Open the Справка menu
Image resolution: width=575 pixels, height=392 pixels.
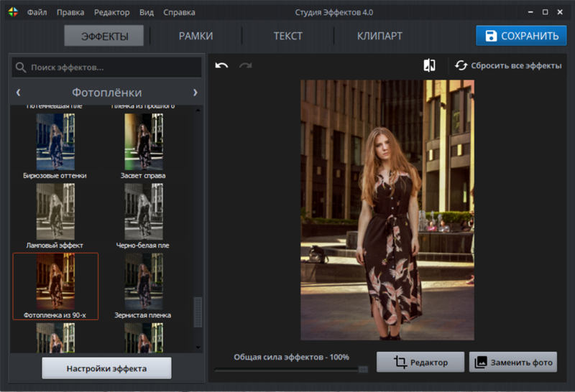point(179,12)
